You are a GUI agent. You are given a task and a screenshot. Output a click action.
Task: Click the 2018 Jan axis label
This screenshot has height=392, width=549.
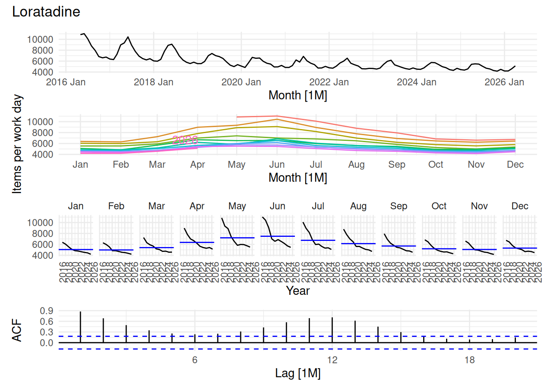(x=154, y=82)
